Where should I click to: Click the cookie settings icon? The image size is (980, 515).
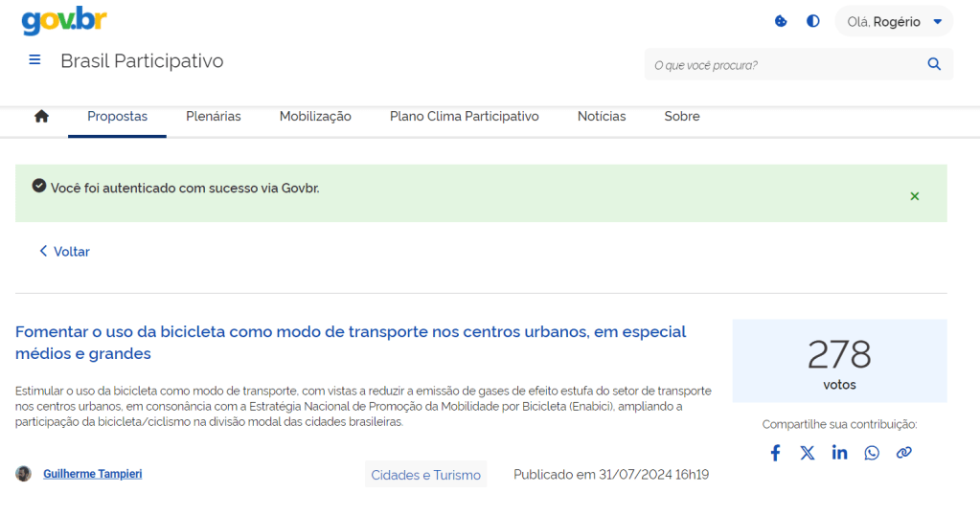click(x=781, y=21)
